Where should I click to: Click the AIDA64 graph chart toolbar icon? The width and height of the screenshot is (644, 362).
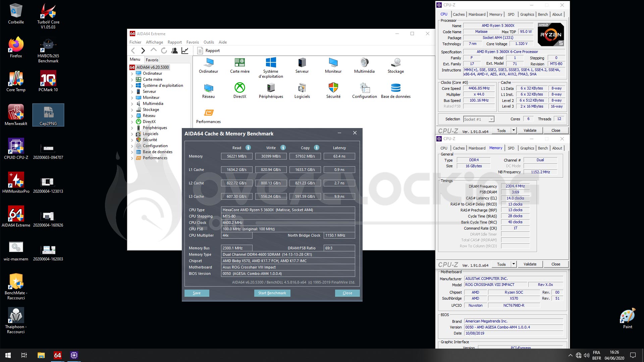pos(185,51)
